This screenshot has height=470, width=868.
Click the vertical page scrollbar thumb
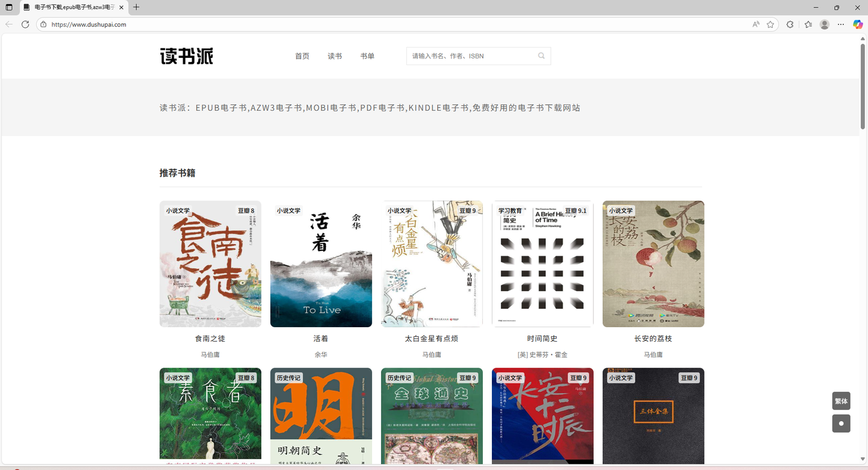(863, 86)
